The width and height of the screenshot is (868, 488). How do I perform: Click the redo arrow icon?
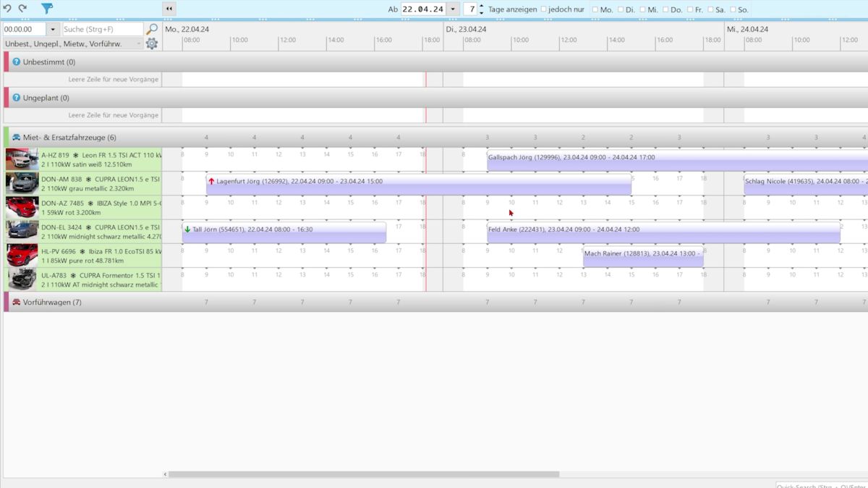click(x=22, y=9)
